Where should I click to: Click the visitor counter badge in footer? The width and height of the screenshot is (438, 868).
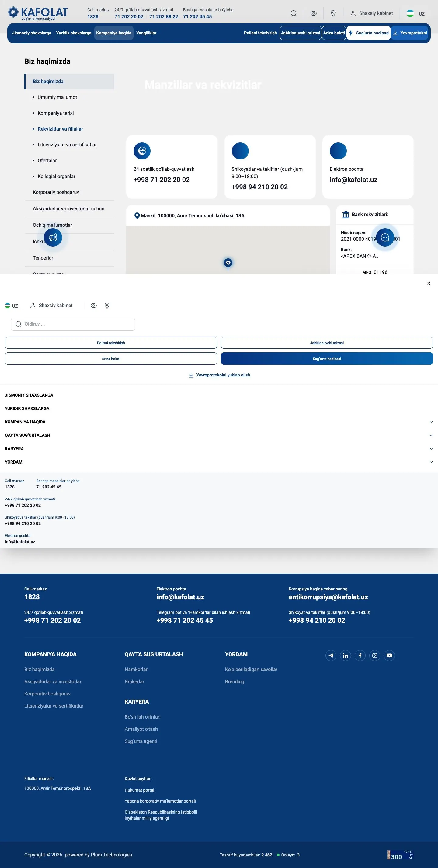(x=400, y=855)
